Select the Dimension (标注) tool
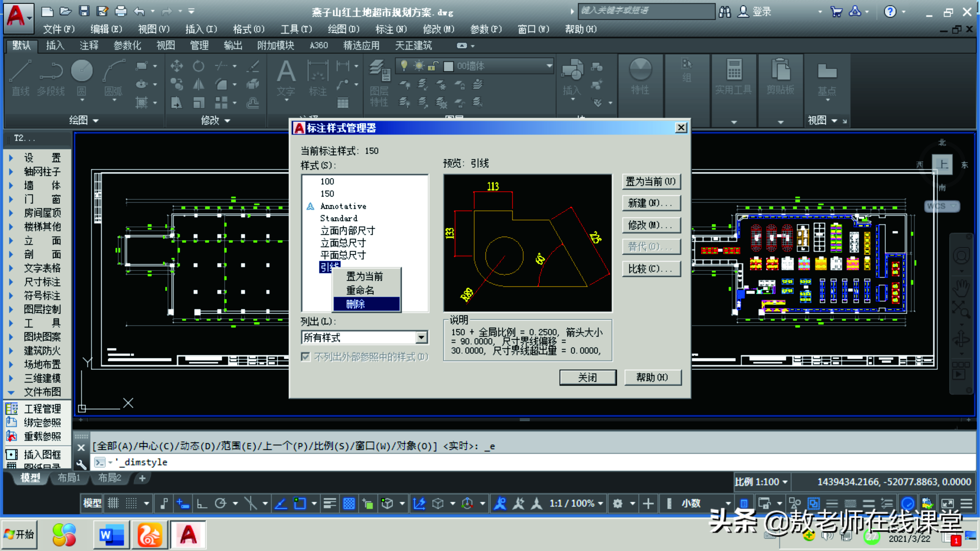 tap(318, 78)
